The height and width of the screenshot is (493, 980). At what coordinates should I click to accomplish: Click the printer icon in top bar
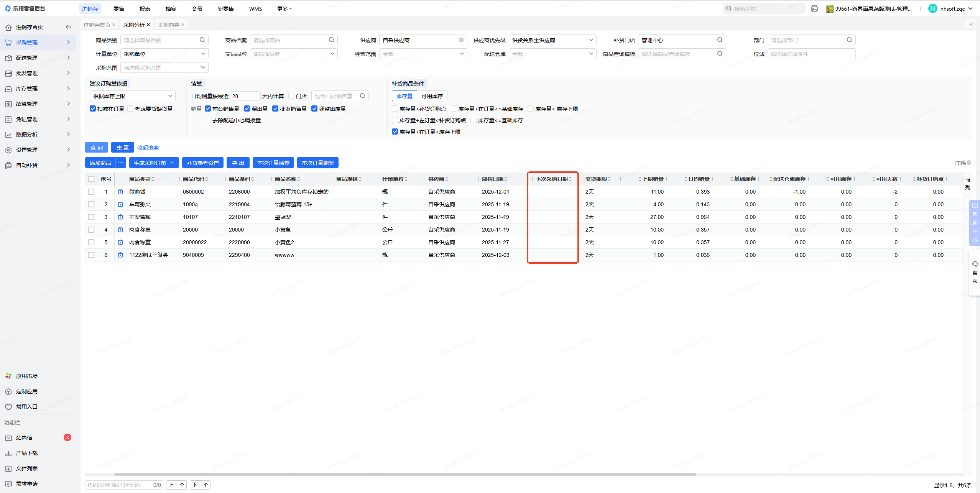click(x=814, y=8)
